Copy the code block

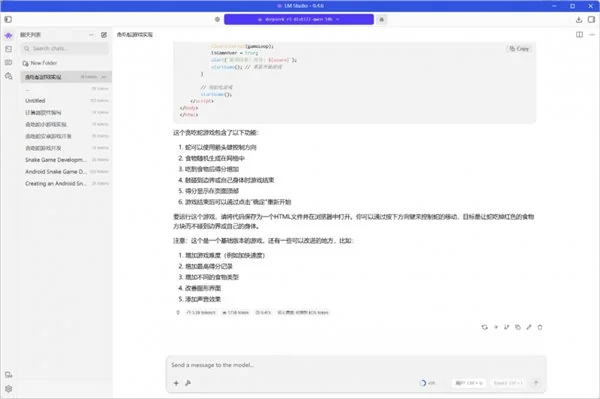[x=519, y=49]
